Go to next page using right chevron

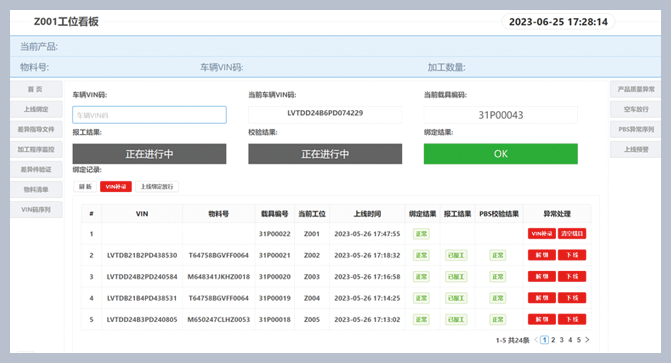point(587,340)
